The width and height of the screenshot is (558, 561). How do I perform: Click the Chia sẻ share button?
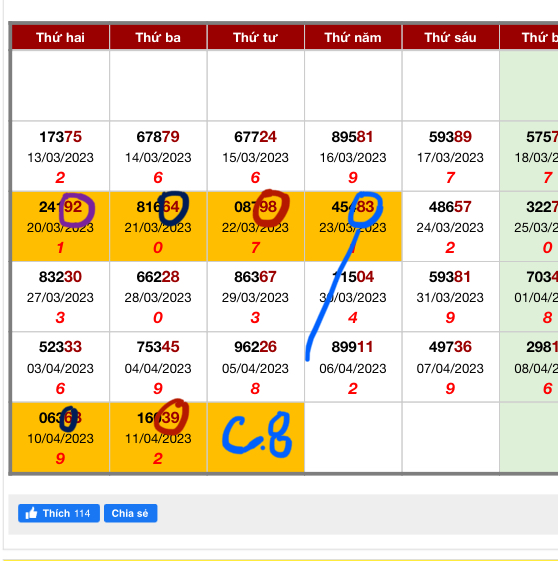131,513
